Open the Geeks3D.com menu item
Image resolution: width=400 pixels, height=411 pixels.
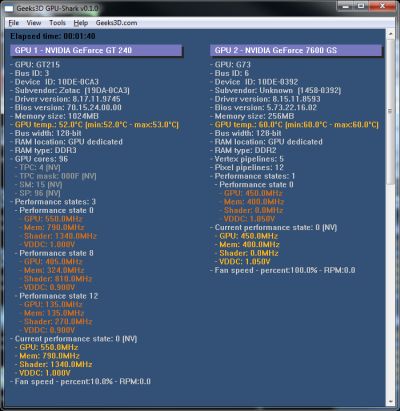[x=116, y=23]
